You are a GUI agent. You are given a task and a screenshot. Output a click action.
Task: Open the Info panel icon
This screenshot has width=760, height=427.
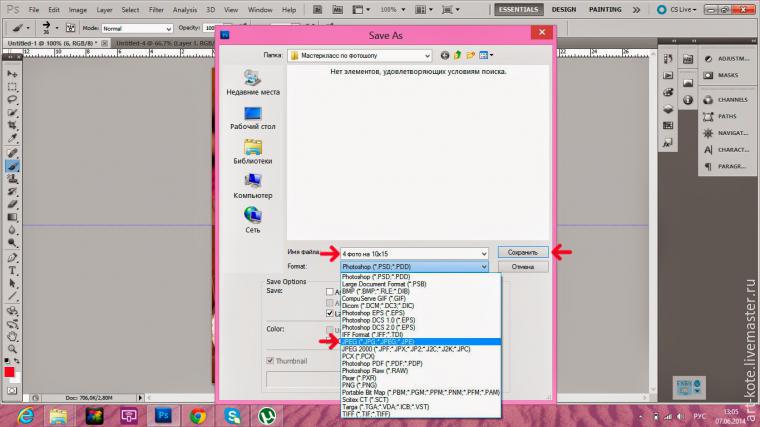pos(688,100)
